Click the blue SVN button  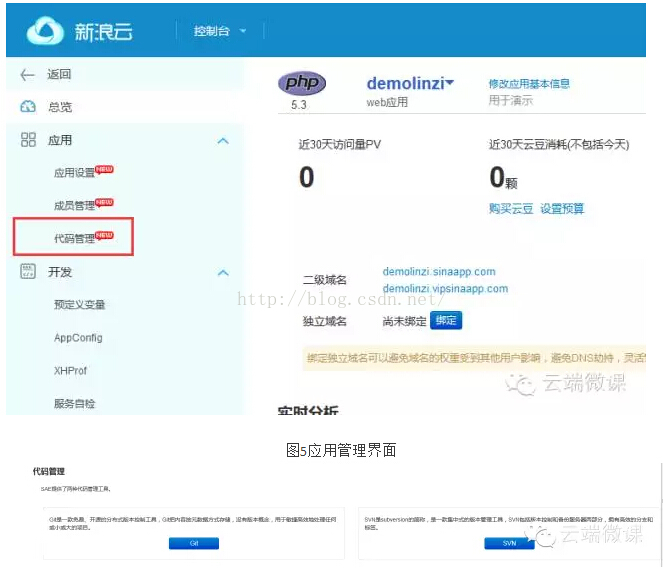point(509,543)
